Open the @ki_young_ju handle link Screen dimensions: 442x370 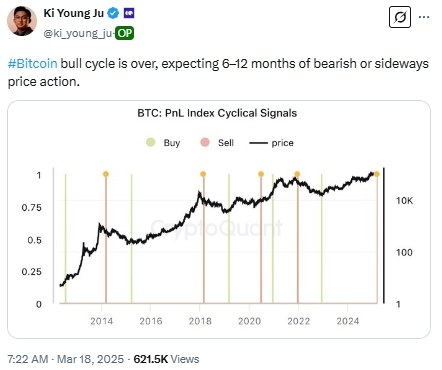[78, 33]
